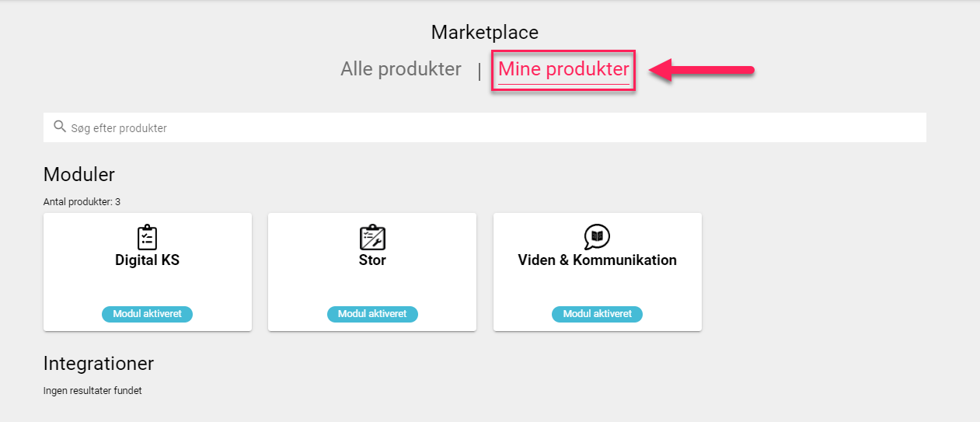The width and height of the screenshot is (980, 422).
Task: Focus the Søg efter produkter field
Action: (484, 127)
